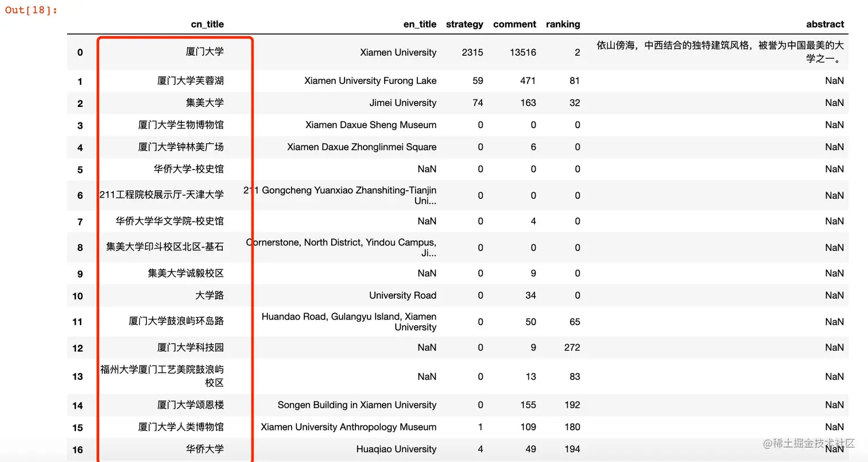Image resolution: width=868 pixels, height=462 pixels.
Task: Click the comment value 13516
Action: 522,52
